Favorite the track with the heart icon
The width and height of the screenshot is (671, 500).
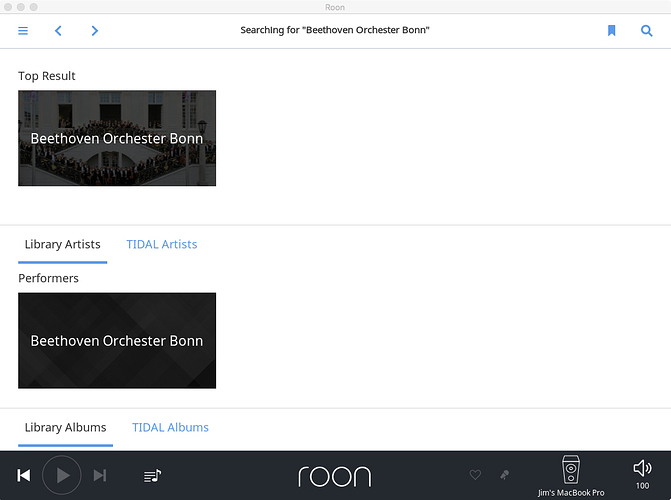[475, 474]
